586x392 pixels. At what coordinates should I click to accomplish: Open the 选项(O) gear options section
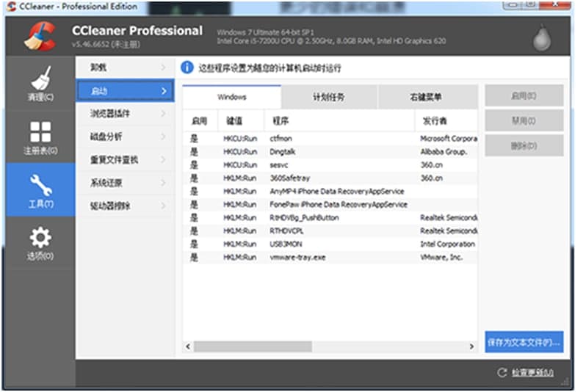click(40, 242)
